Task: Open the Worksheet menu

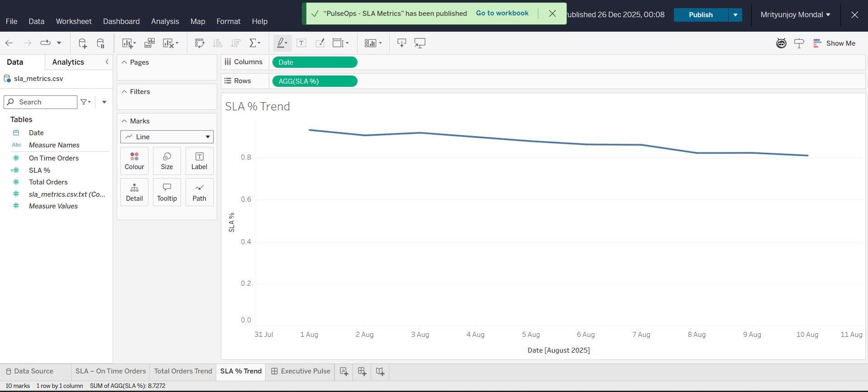Action: (74, 21)
